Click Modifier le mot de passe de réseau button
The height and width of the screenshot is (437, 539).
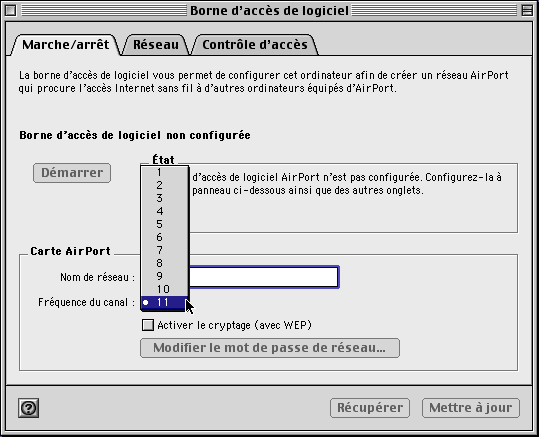[270, 348]
